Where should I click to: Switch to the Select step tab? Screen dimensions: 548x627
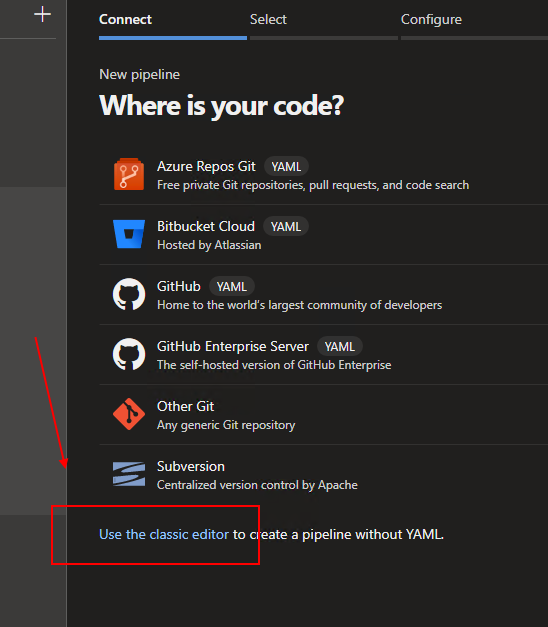[x=268, y=19]
